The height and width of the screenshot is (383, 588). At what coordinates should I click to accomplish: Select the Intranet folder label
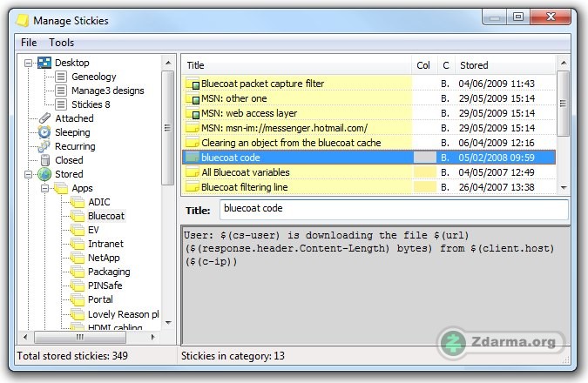(105, 244)
